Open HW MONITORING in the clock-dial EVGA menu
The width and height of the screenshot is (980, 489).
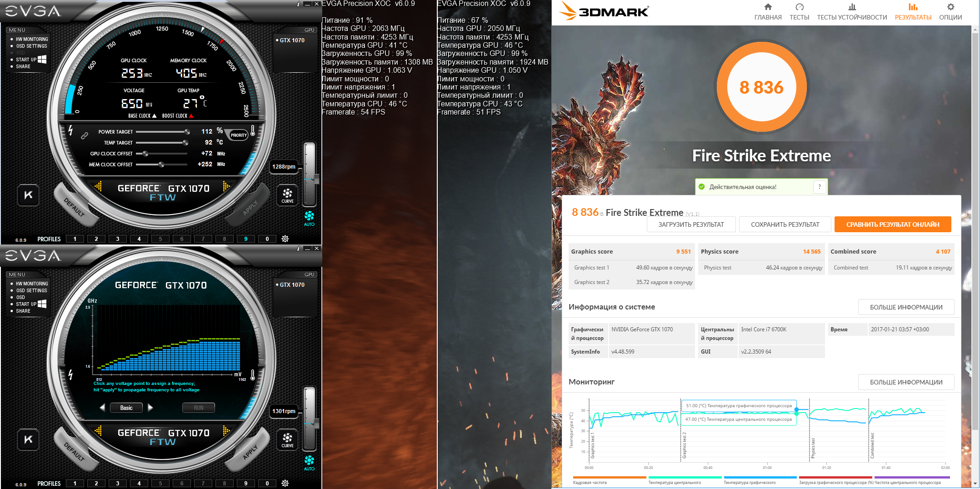point(32,40)
